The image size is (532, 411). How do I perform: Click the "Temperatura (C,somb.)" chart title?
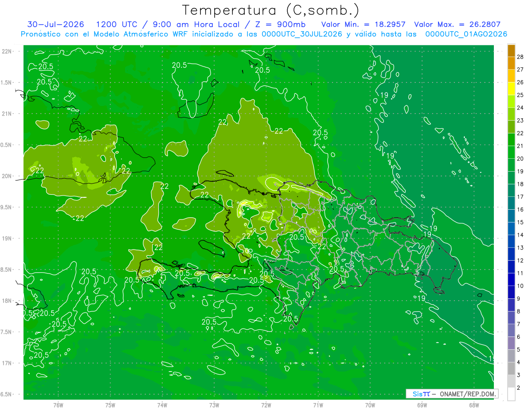coord(271,11)
